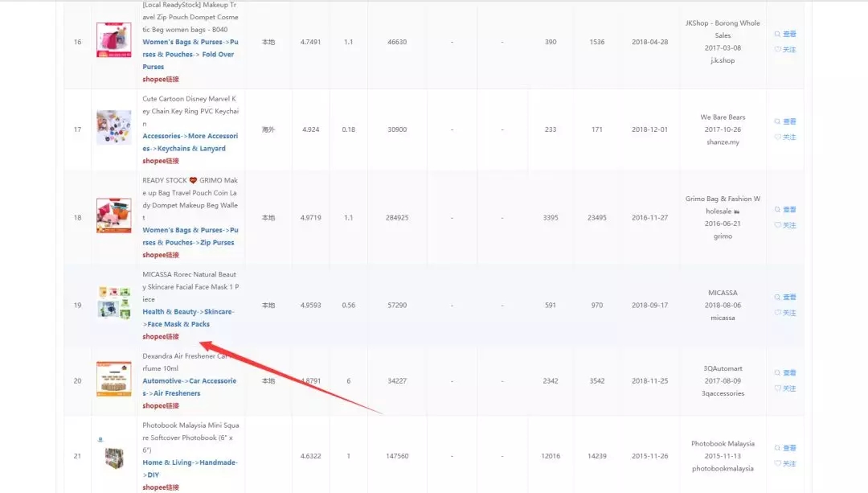Open the Dexandra Air Freshener product thumbnail
The width and height of the screenshot is (868, 493).
(x=113, y=378)
